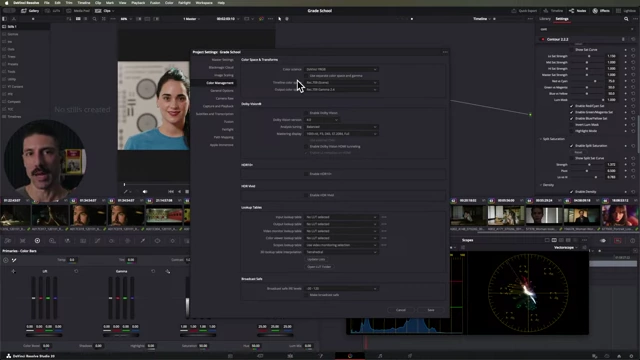Viewport: 640px width, 360px height.
Task: Open the Output color space dropdown
Action: click(x=341, y=89)
